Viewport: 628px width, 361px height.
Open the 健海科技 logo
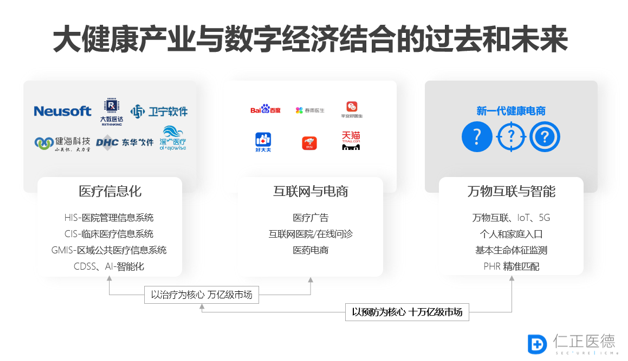(x=62, y=143)
